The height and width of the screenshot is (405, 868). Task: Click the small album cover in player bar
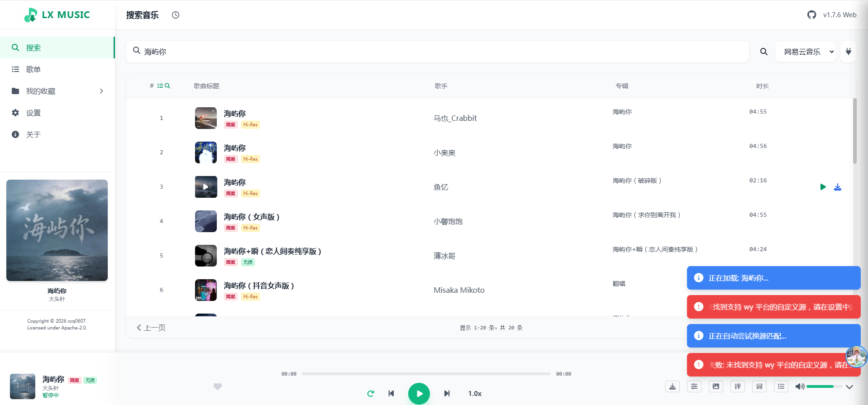[23, 386]
